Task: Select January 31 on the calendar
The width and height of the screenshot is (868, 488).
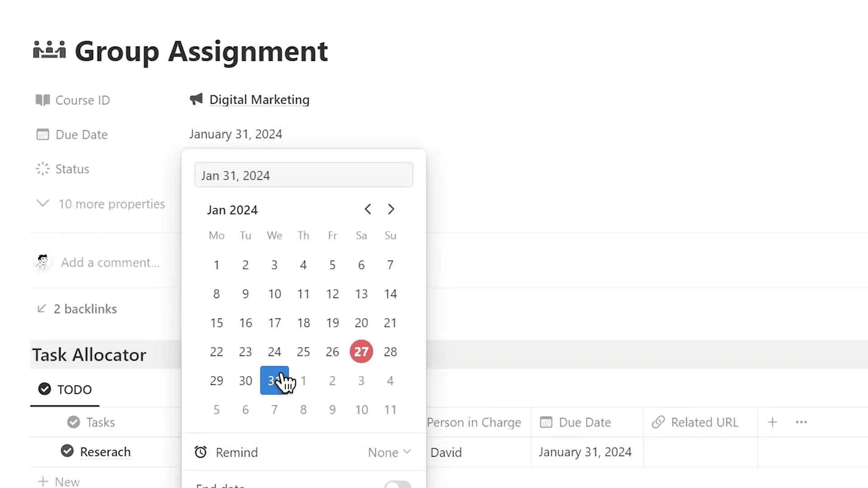Action: click(274, 380)
